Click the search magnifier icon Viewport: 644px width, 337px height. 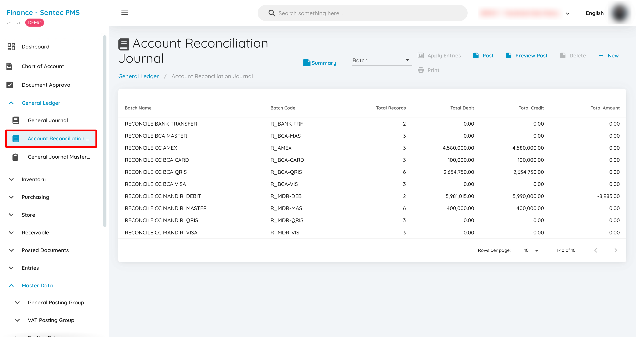point(272,13)
